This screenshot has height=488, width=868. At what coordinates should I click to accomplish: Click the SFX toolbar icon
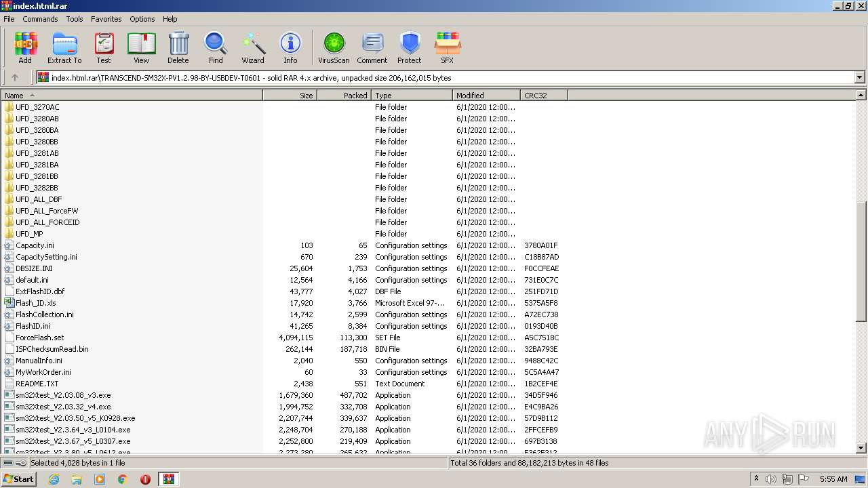point(447,48)
